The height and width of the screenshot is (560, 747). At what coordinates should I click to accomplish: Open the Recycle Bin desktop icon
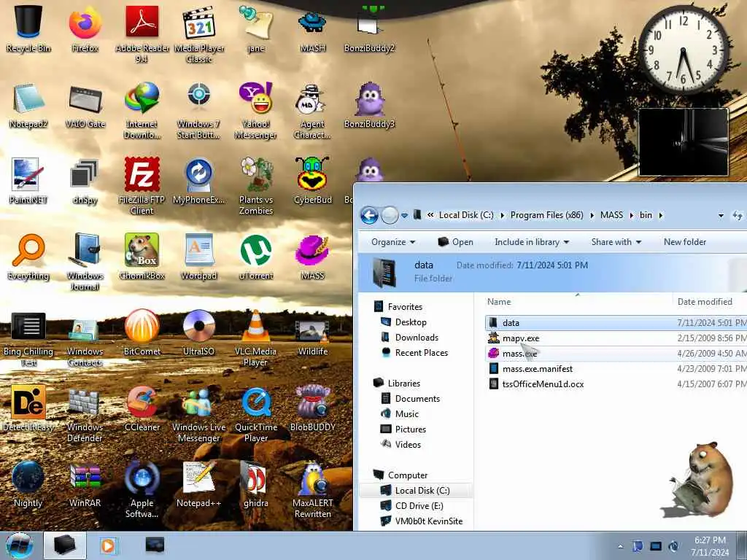(28, 28)
